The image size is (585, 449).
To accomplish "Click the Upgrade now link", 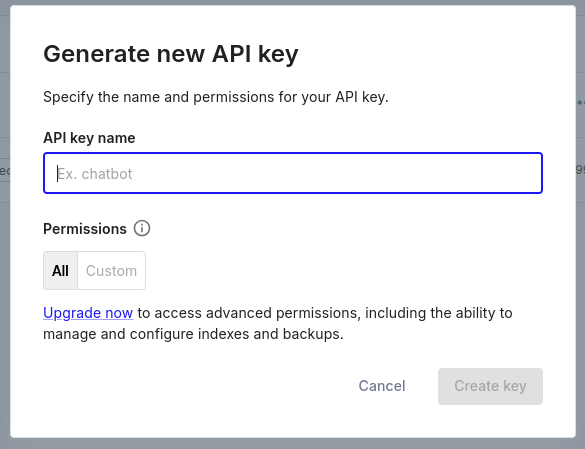I will pyautogui.click(x=88, y=313).
